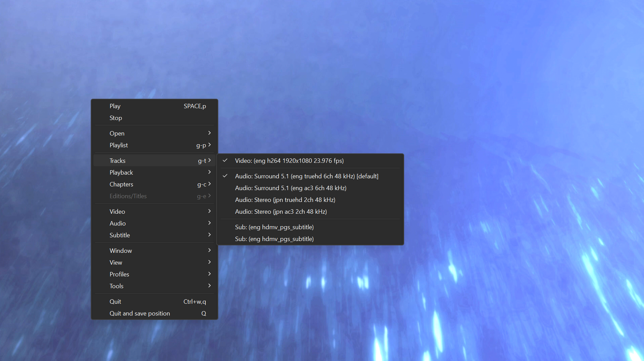644x361 pixels.
Task: Expand the View submenu
Action: [x=155, y=263]
